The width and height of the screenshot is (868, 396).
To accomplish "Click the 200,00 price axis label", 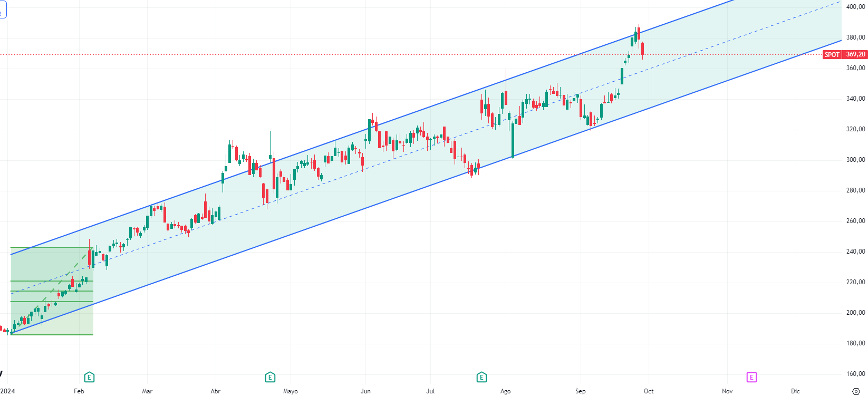I will tap(855, 313).
